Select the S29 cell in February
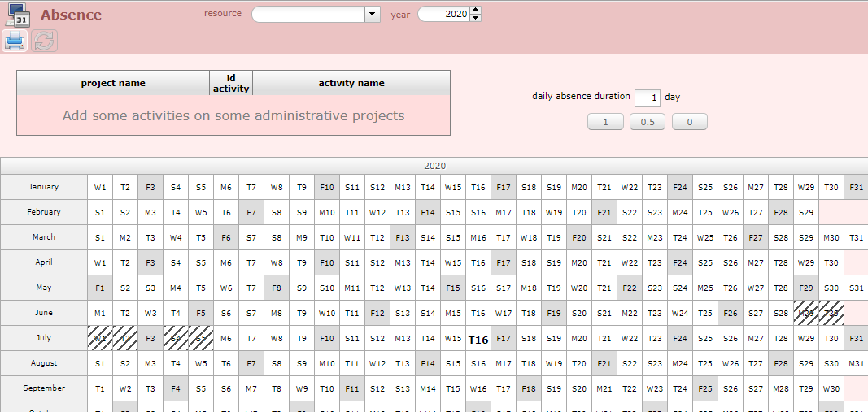 (x=805, y=212)
